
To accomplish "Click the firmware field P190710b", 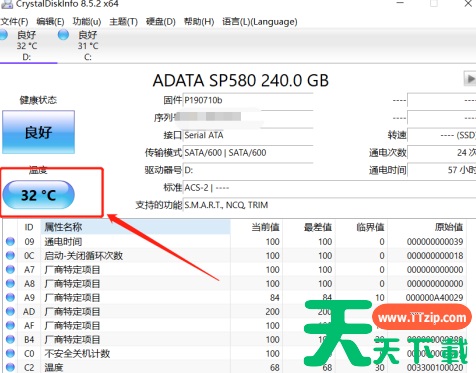I will (x=248, y=100).
